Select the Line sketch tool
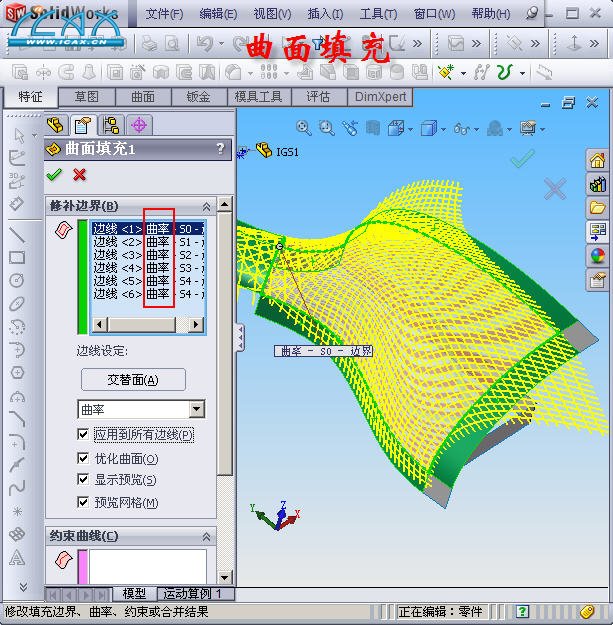This screenshot has width=613, height=625. 17,234
